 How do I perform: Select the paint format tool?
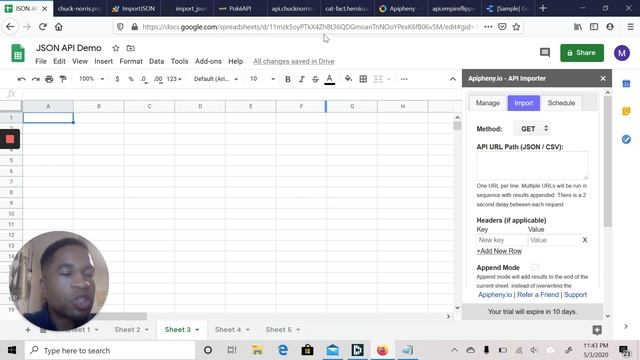coord(63,79)
